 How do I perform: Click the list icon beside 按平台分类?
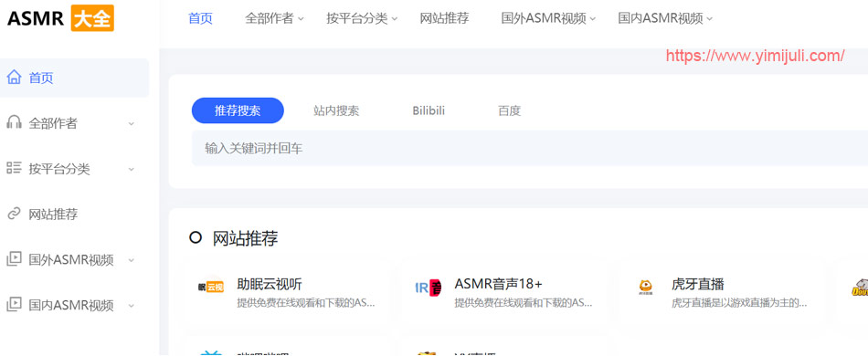pyautogui.click(x=14, y=168)
